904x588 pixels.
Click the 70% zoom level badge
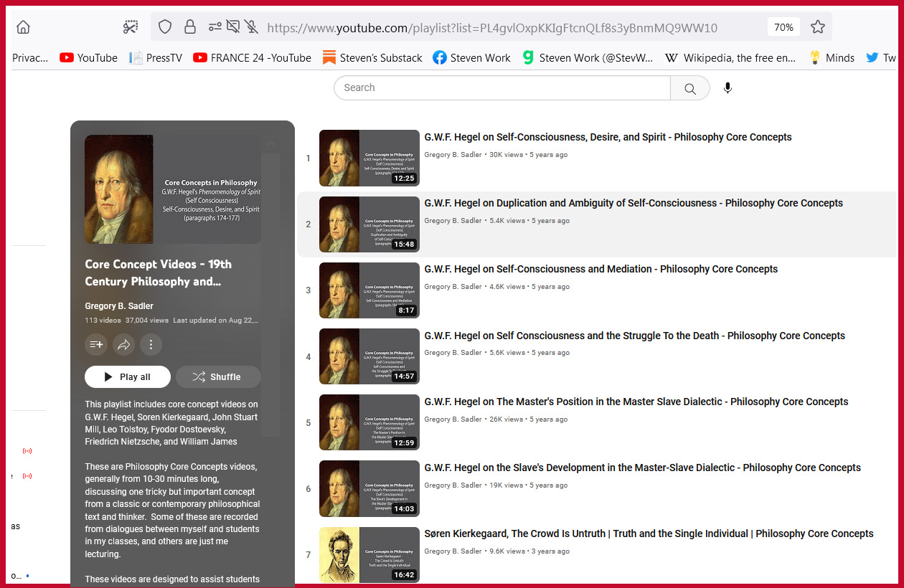point(783,27)
